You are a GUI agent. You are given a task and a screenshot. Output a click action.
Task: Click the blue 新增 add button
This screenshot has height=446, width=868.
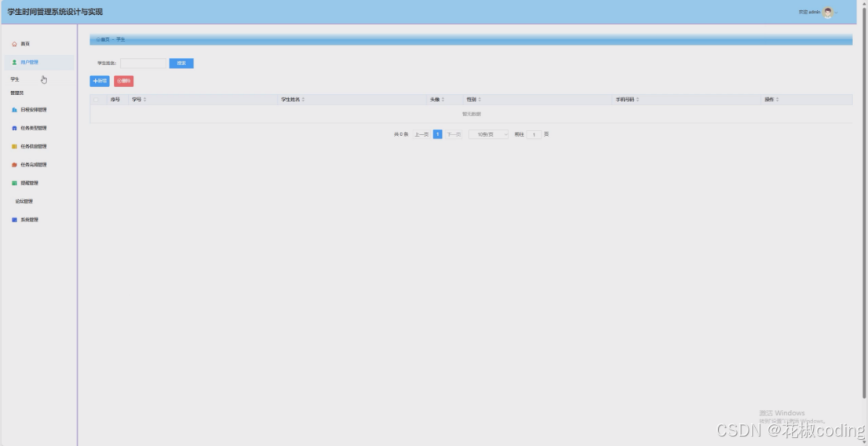point(100,82)
